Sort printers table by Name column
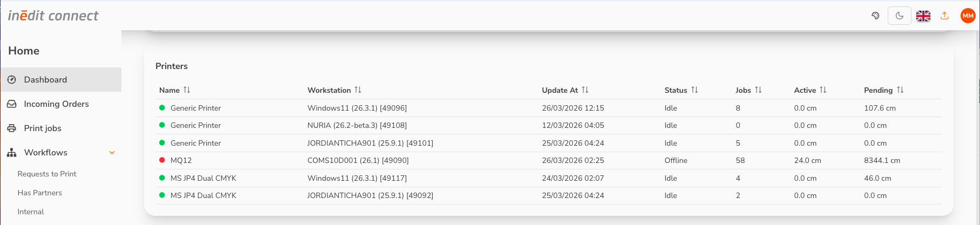 coord(187,90)
